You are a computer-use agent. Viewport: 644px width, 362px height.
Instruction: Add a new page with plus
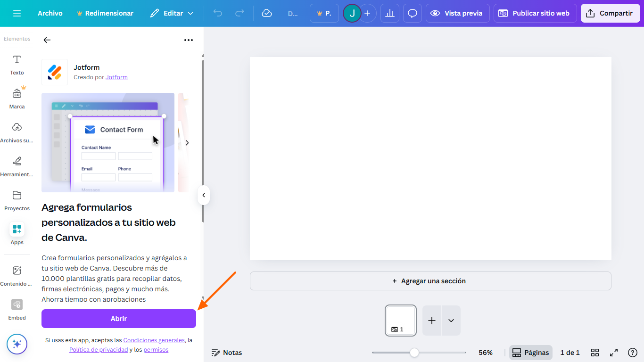click(x=432, y=321)
